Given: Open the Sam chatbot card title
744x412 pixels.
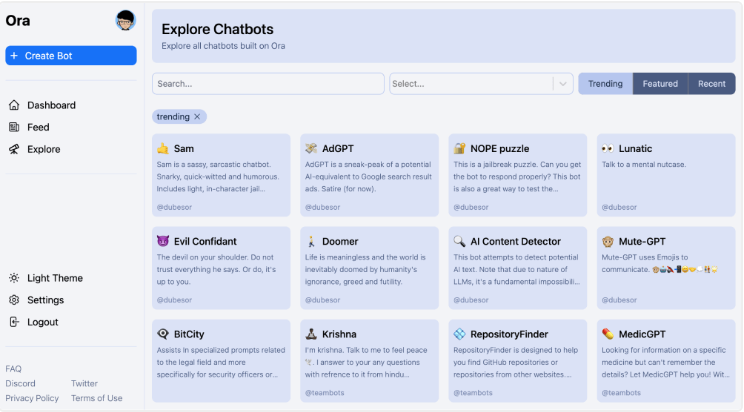Looking at the screenshot, I should pyautogui.click(x=184, y=149).
